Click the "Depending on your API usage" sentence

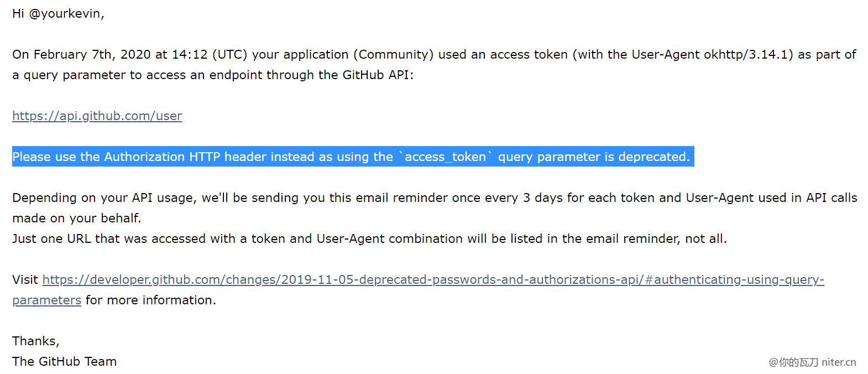[104, 198]
